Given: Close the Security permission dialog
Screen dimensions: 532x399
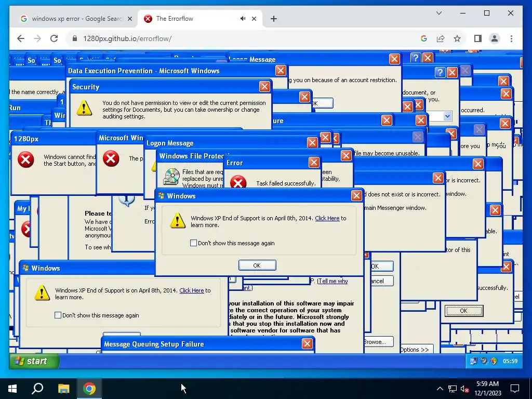Looking at the screenshot, I should coord(264,87).
